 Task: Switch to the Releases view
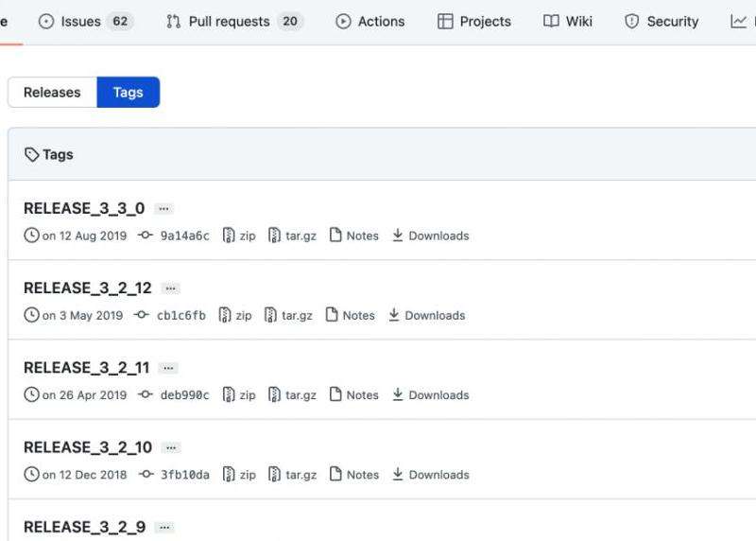tap(52, 93)
